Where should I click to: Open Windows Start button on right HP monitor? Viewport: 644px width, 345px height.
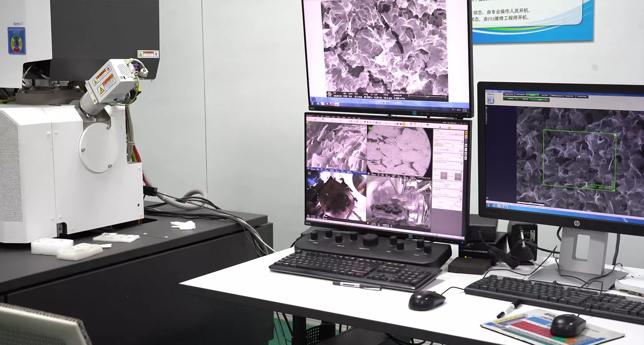tap(489, 205)
